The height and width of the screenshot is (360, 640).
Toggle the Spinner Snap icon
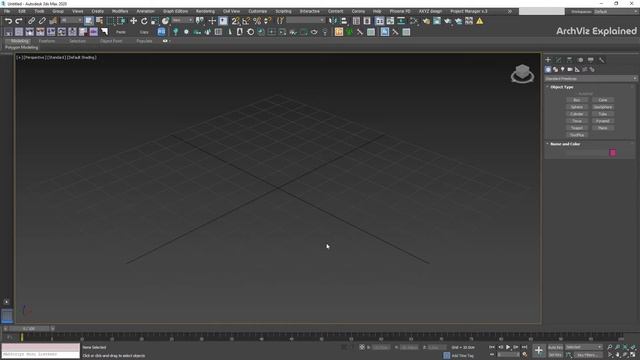click(267, 21)
